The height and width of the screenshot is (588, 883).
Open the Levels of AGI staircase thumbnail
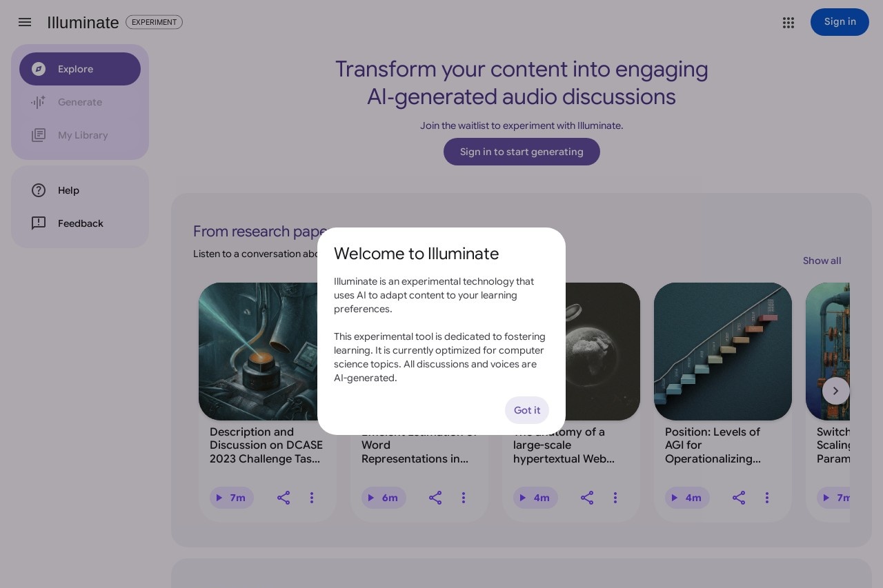click(723, 352)
